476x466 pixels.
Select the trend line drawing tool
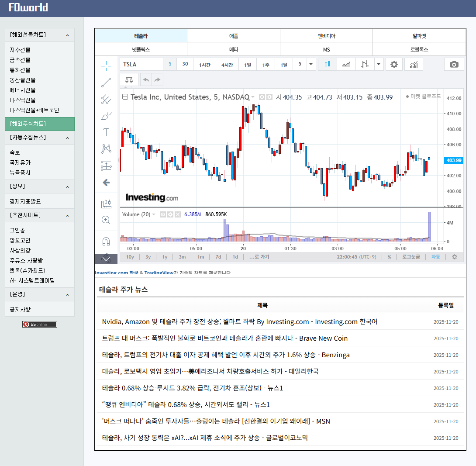pos(106,82)
